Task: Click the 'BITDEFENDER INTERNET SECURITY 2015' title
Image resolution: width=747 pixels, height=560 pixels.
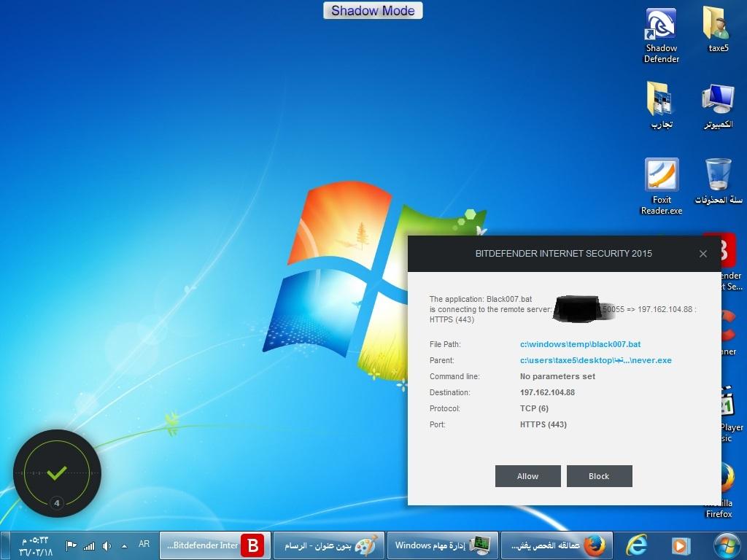Action: coord(564,253)
